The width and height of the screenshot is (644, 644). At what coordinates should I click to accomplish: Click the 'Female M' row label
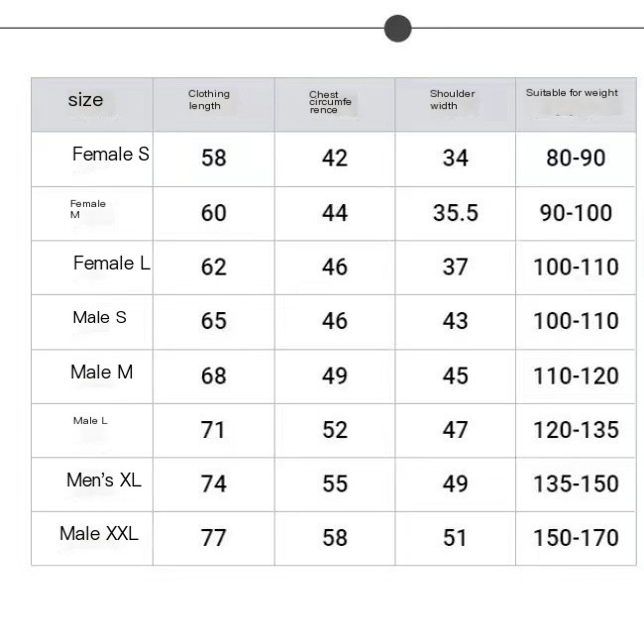tap(87, 209)
